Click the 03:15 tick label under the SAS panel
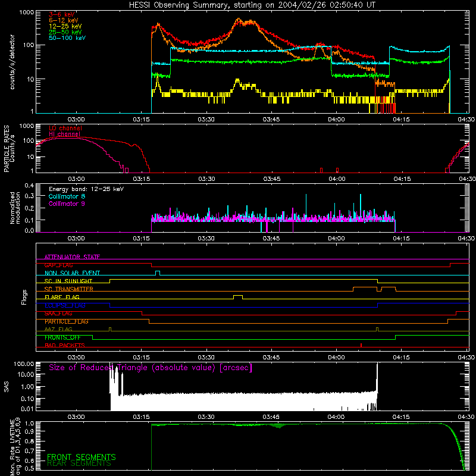This screenshot has width=476, height=476. [x=141, y=417]
